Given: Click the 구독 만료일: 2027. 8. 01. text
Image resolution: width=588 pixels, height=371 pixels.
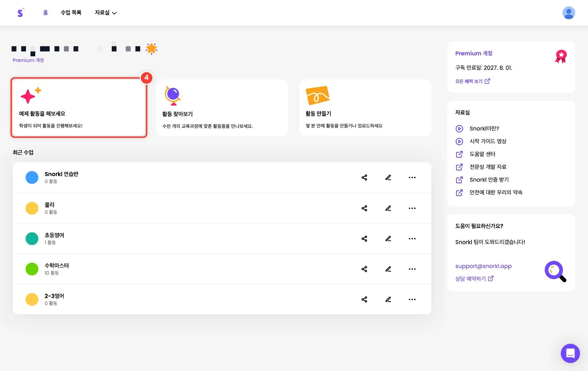Looking at the screenshot, I should [x=484, y=68].
